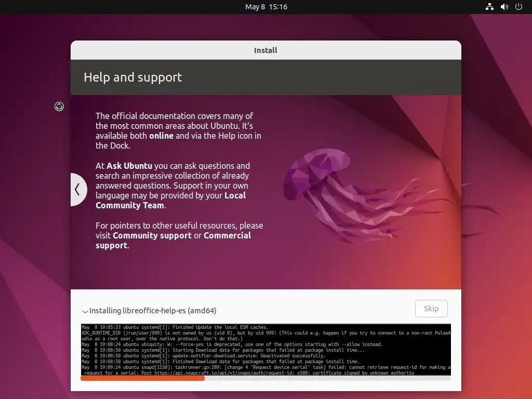Select the log line 'Finished Update the local ESM caches'
This screenshot has height=399, width=532.
pos(175,327)
